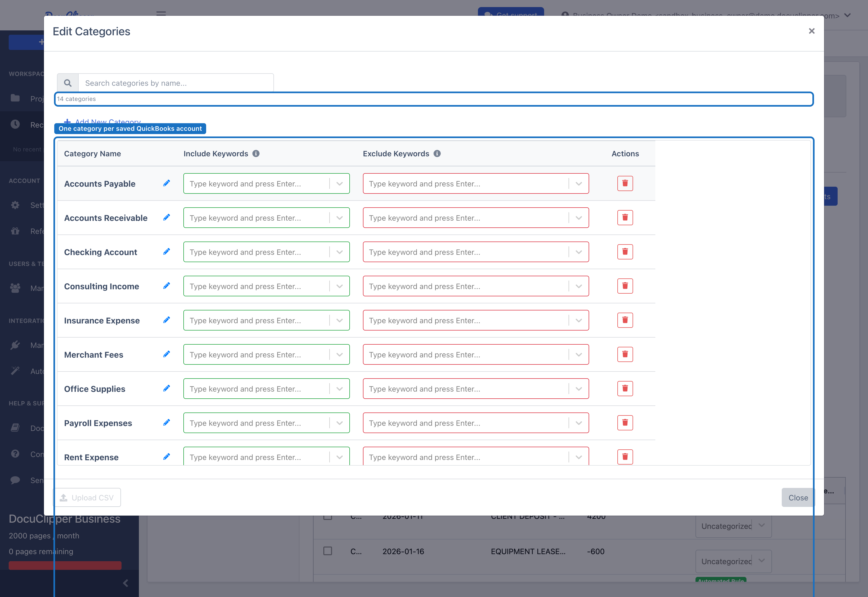Close the Edit Categories dialog with X
This screenshot has height=597, width=868.
point(811,31)
